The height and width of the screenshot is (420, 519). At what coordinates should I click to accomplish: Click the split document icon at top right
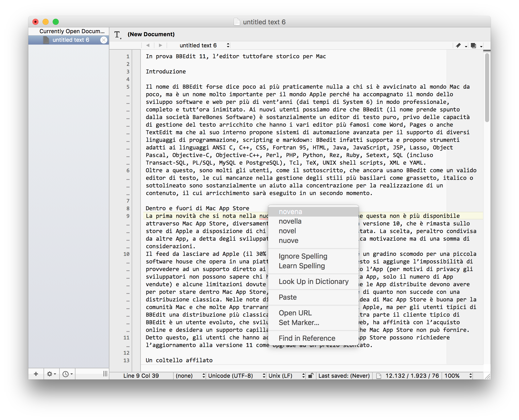point(473,46)
